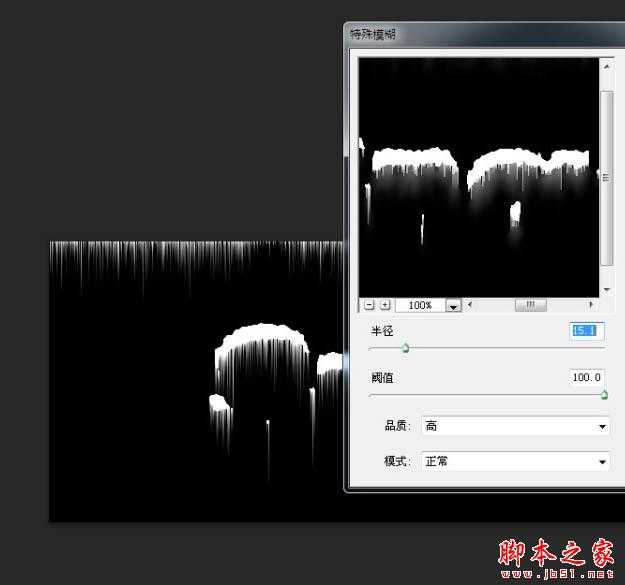Image resolution: width=625 pixels, height=585 pixels.
Task: Click the 阈值 threshold value field showing 100.0
Action: [586, 377]
